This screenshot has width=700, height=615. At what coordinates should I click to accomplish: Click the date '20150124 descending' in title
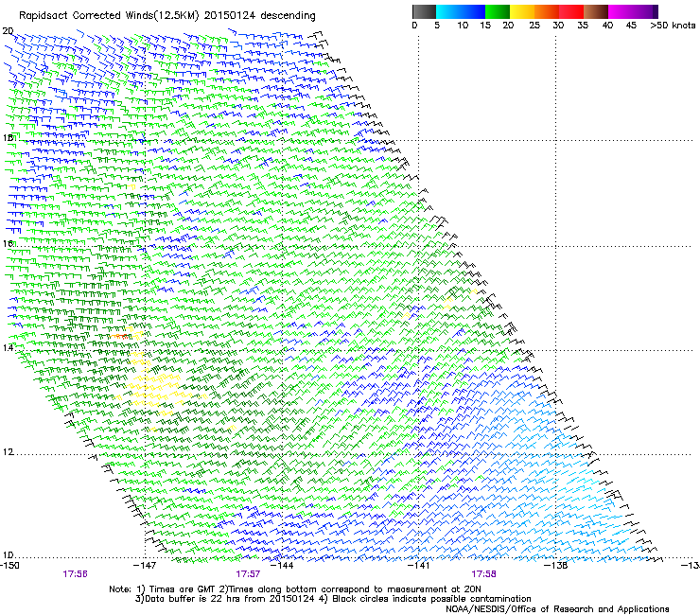[x=260, y=15]
